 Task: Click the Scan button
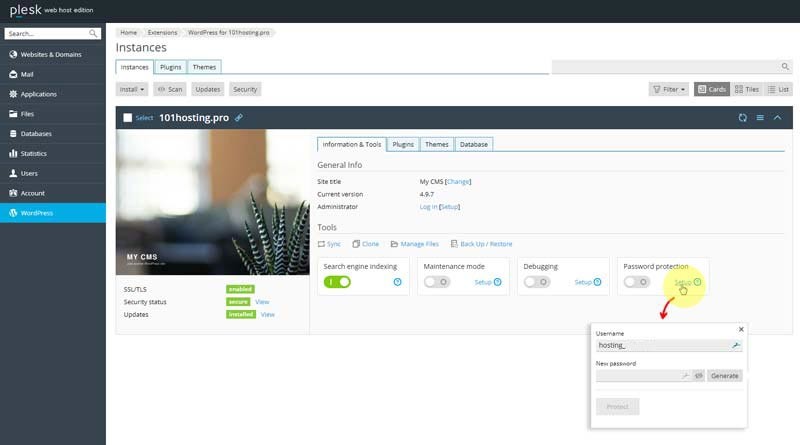click(x=170, y=89)
